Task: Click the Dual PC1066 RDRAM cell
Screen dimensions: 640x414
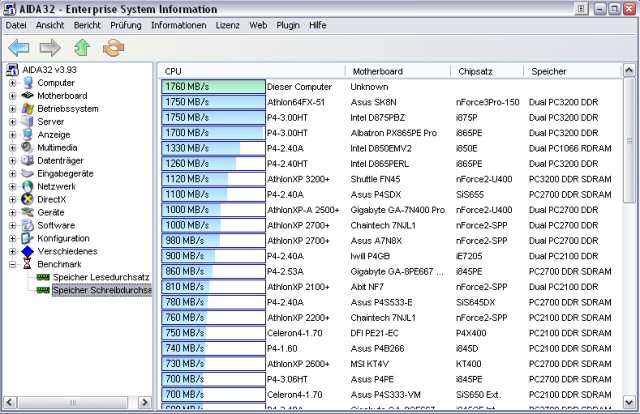Action: point(570,148)
